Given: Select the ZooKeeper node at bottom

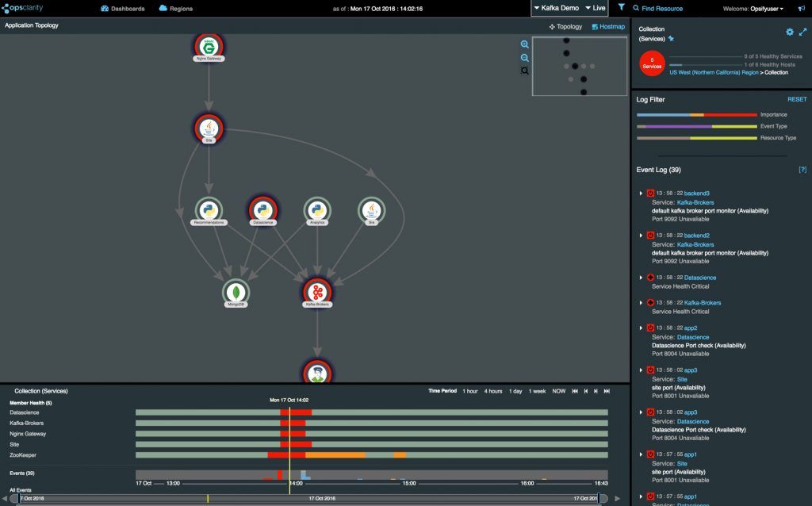Looking at the screenshot, I should point(317,372).
